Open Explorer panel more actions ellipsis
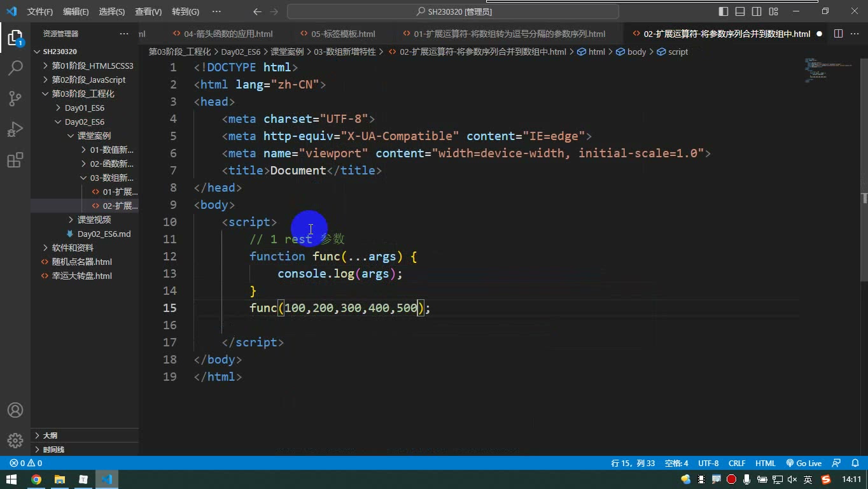This screenshot has width=868, height=489. click(124, 34)
